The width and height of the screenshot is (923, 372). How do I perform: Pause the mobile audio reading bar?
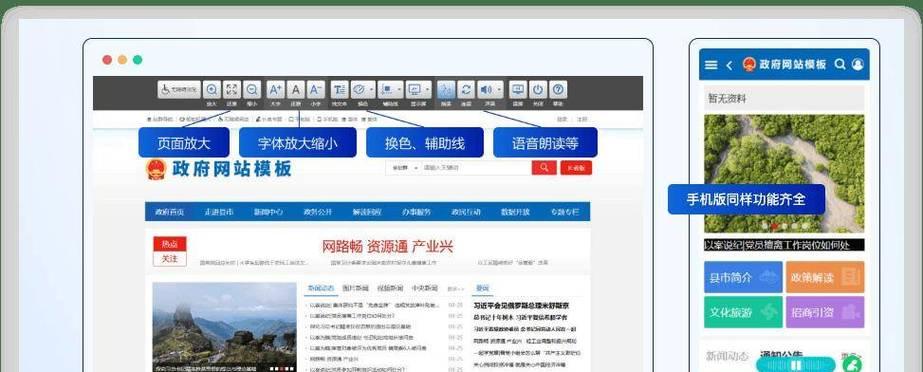796,366
